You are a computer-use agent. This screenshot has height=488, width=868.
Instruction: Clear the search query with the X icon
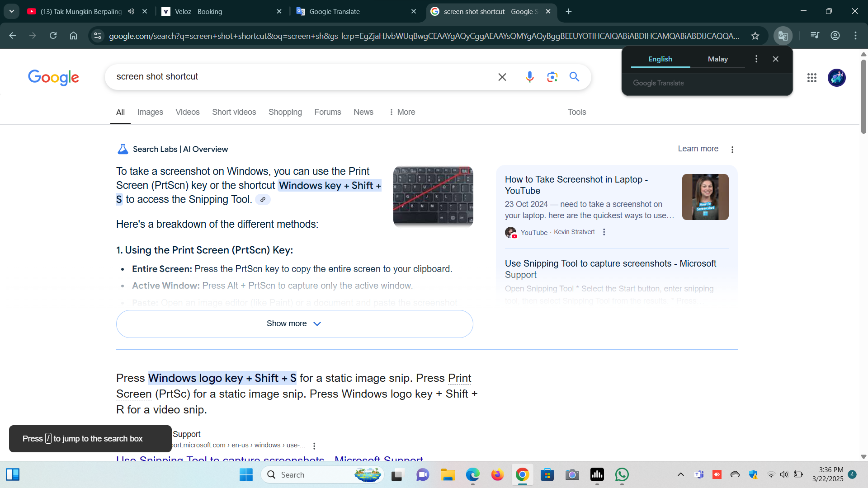[502, 77]
